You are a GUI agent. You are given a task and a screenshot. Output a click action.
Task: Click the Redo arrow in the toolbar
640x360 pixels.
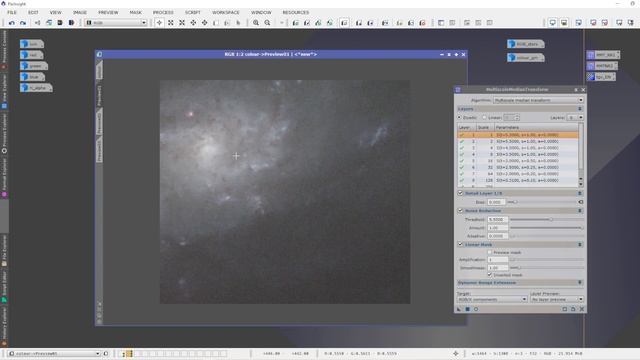[x=23, y=23]
